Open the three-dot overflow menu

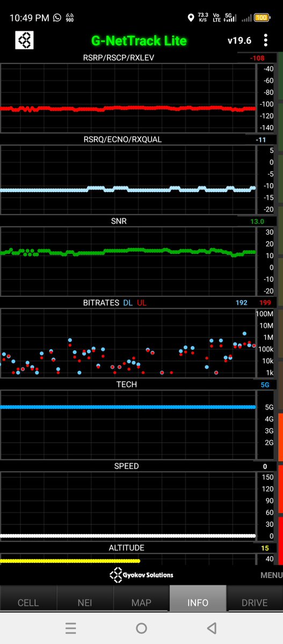266,40
